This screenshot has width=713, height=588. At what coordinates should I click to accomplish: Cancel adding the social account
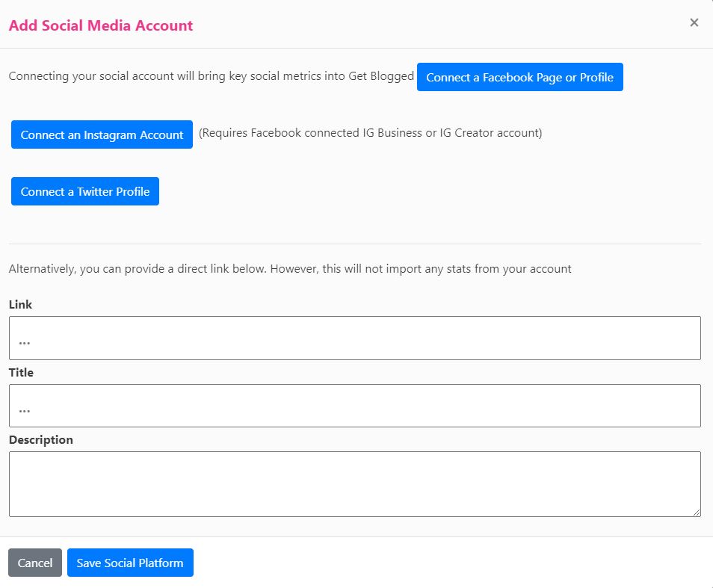[35, 563]
